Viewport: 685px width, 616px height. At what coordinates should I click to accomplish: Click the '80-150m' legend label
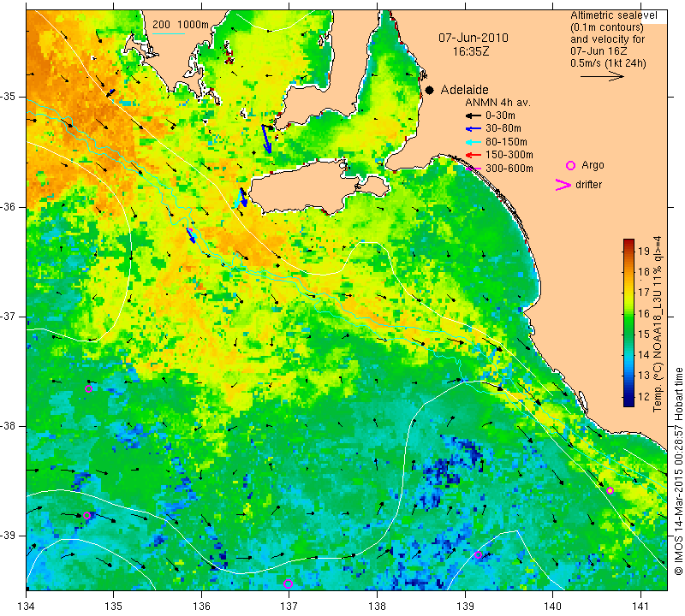click(506, 142)
